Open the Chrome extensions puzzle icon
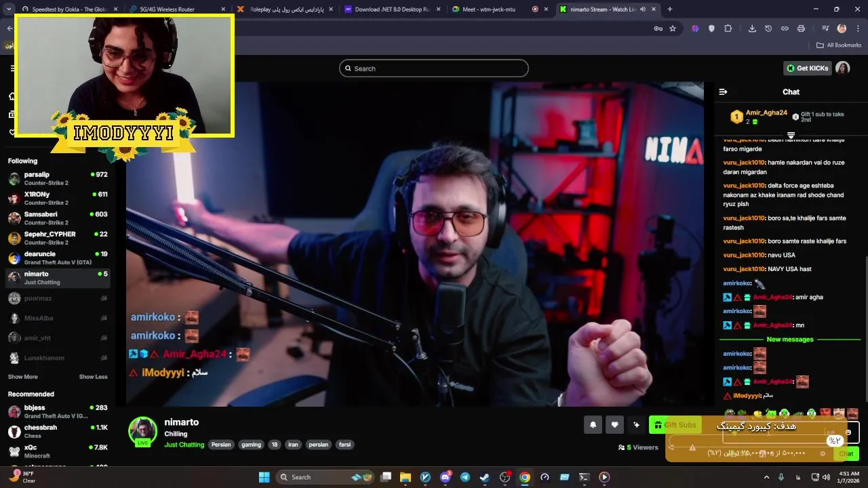 [728, 28]
